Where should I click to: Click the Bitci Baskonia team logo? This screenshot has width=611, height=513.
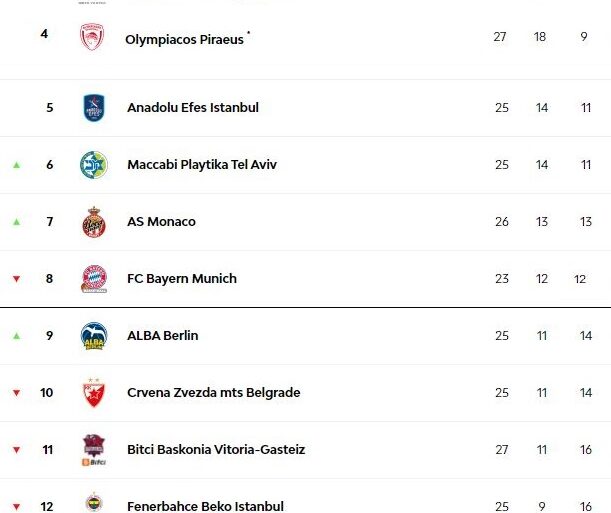[x=94, y=450]
